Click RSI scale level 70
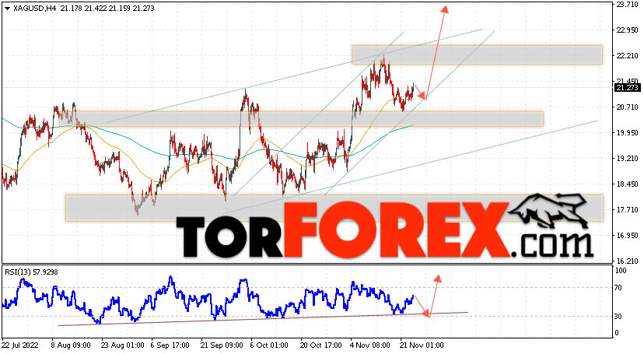644x354 pixels. [x=618, y=288]
